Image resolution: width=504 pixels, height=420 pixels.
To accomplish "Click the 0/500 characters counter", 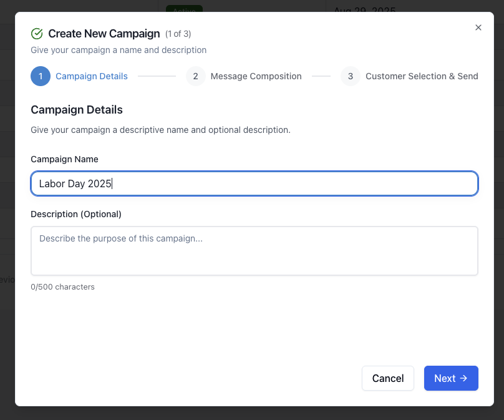I will tap(62, 287).
